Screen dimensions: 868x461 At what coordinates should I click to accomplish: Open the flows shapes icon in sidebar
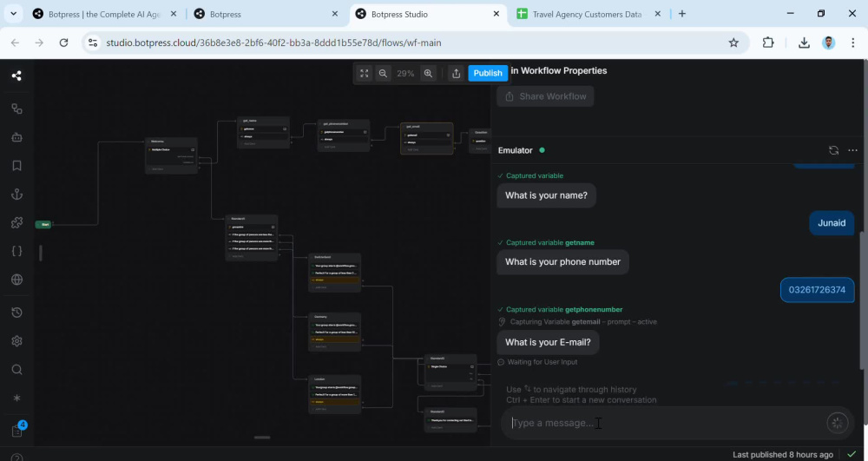tap(16, 109)
